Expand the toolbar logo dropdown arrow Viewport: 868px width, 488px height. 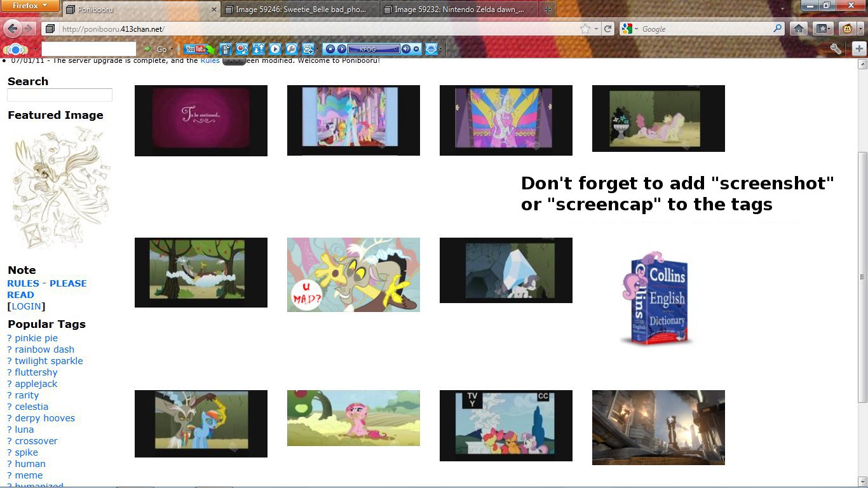pyautogui.click(x=36, y=49)
